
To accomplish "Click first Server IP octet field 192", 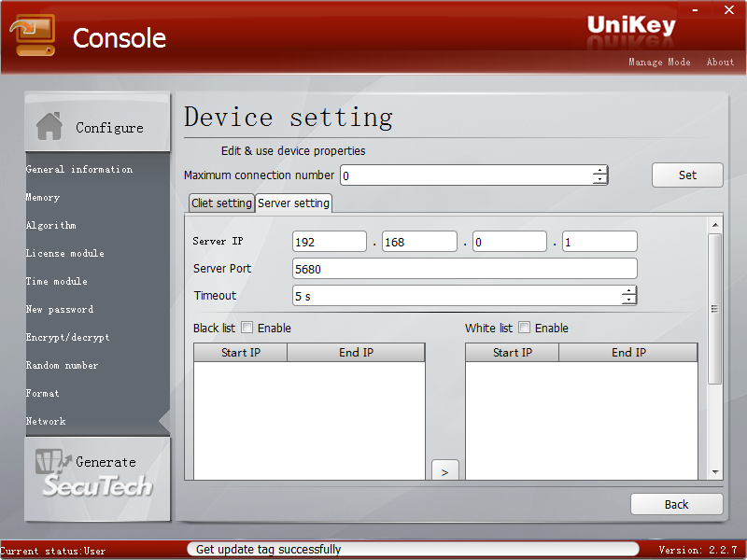I will tap(330, 242).
